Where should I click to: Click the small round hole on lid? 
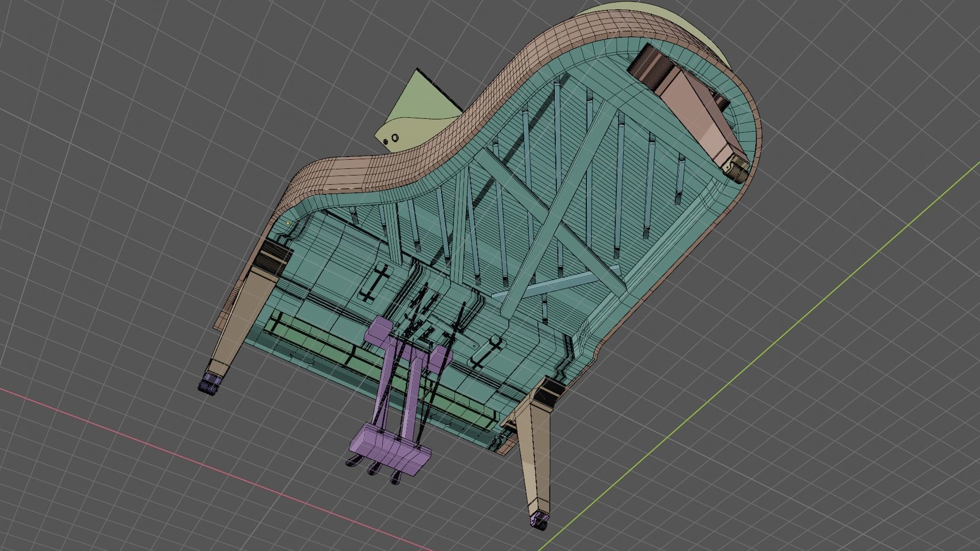395,138
